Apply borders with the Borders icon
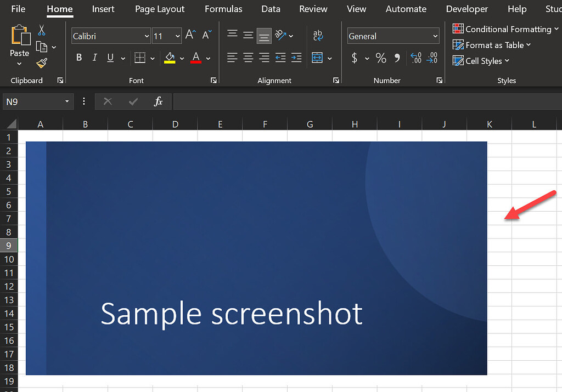This screenshot has width=562, height=392. pos(140,58)
